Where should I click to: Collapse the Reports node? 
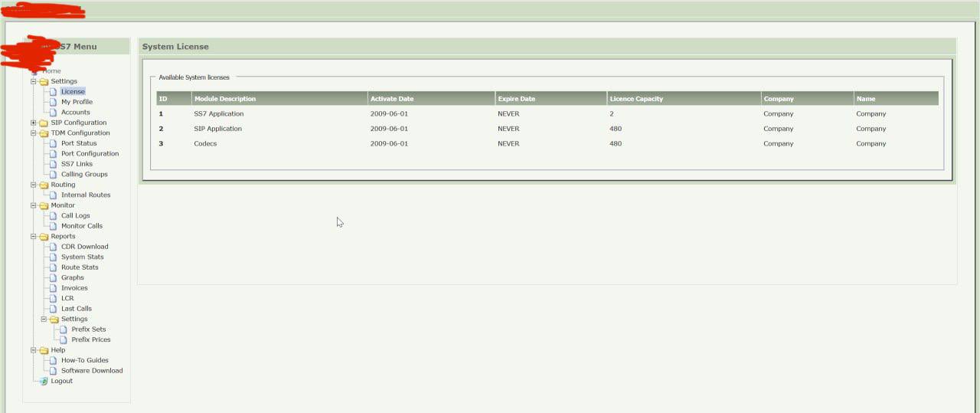(x=34, y=236)
